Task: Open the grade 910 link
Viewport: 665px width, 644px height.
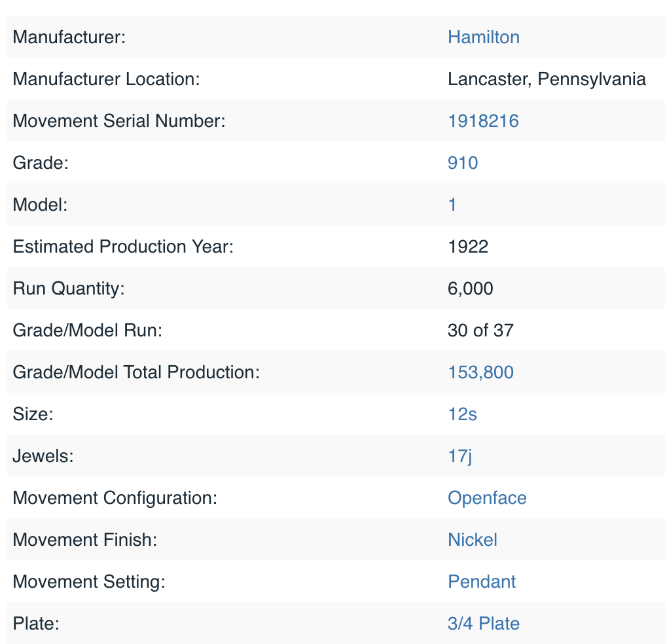Action: click(463, 163)
